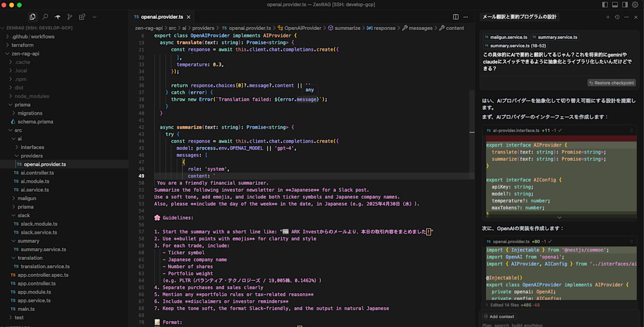Open the summary.service.ts context chip
644x327 pixels.
point(555,37)
